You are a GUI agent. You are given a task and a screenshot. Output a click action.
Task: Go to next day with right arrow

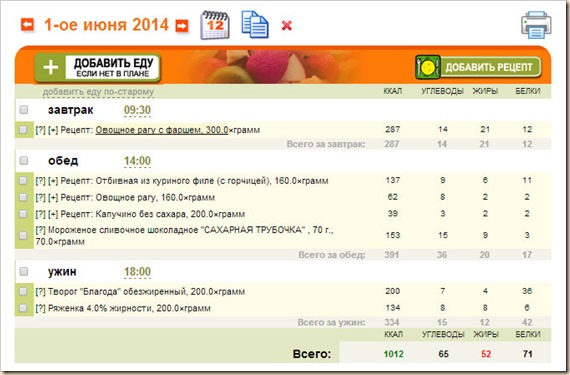coord(182,25)
